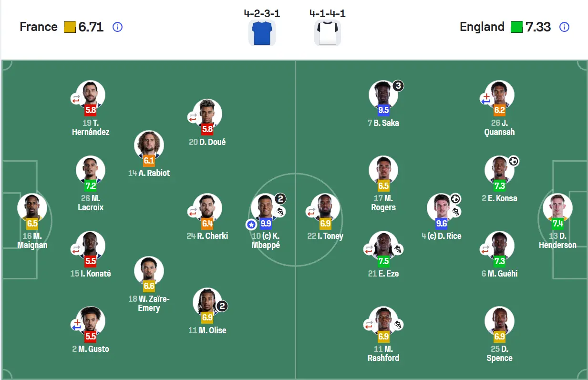Click the info icon next to England rating
Screen dimensions: 588x380
(x=564, y=27)
